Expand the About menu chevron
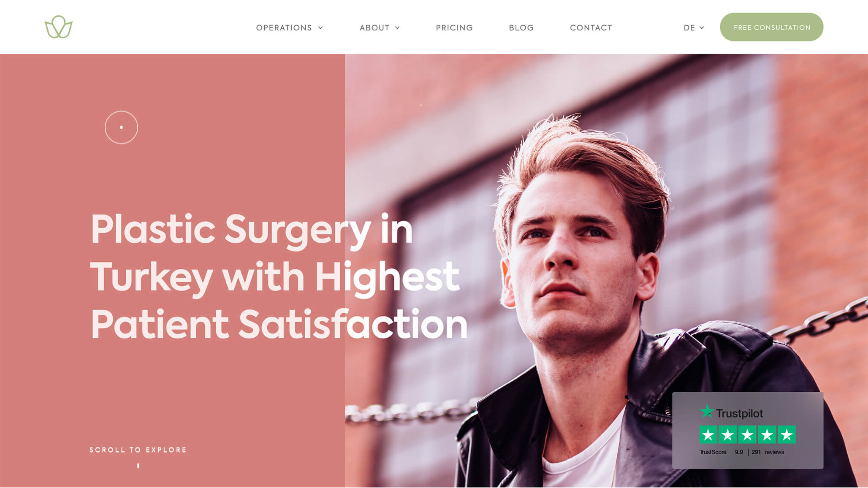868x488 pixels. click(397, 28)
